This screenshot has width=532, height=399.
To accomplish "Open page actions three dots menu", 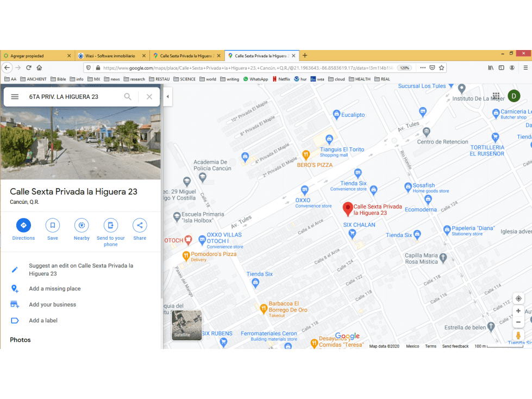I will coord(423,67).
